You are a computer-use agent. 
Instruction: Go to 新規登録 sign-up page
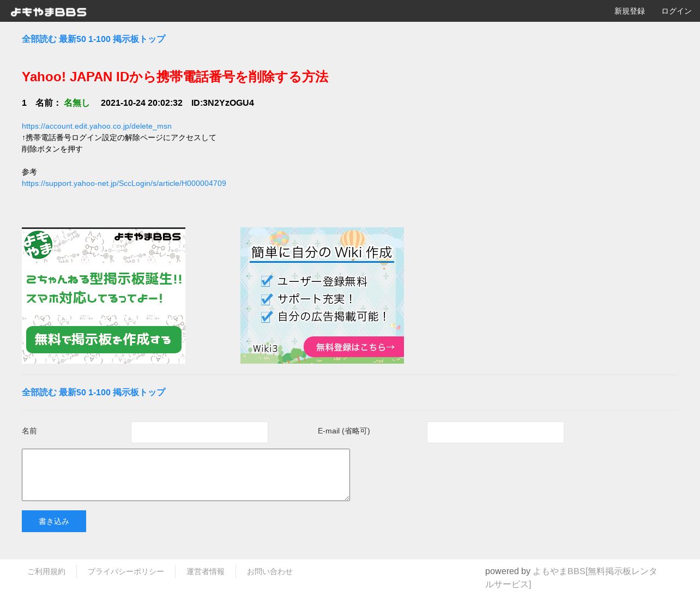pyautogui.click(x=629, y=11)
